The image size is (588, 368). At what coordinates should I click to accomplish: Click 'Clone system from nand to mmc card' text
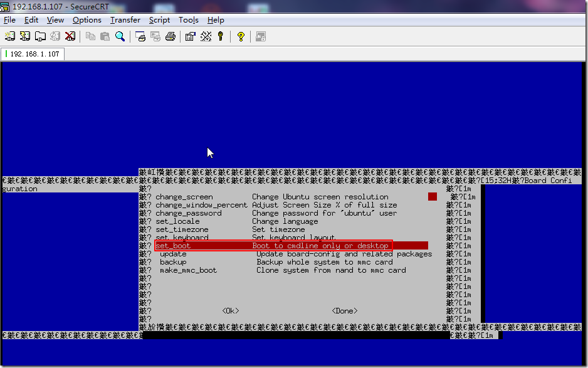[331, 270]
